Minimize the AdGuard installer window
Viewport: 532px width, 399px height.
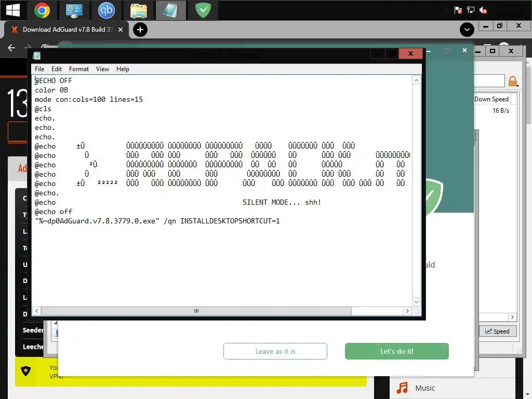(x=429, y=51)
